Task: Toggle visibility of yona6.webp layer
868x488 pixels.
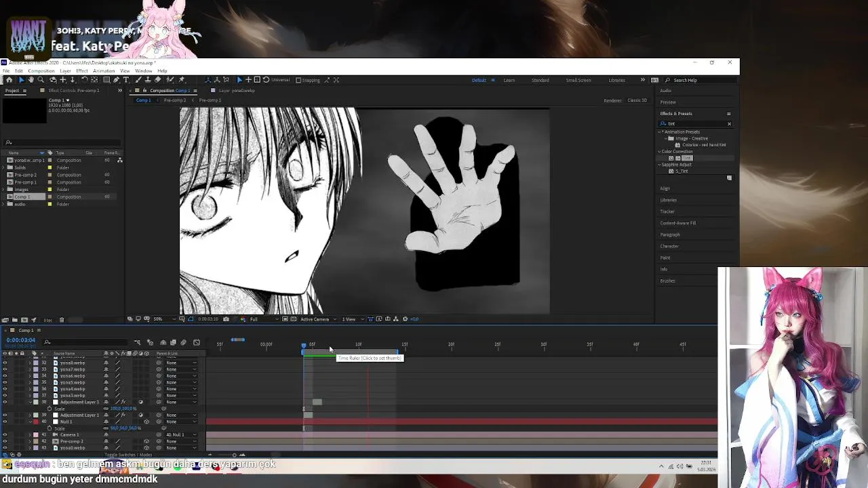Action: tap(5, 375)
